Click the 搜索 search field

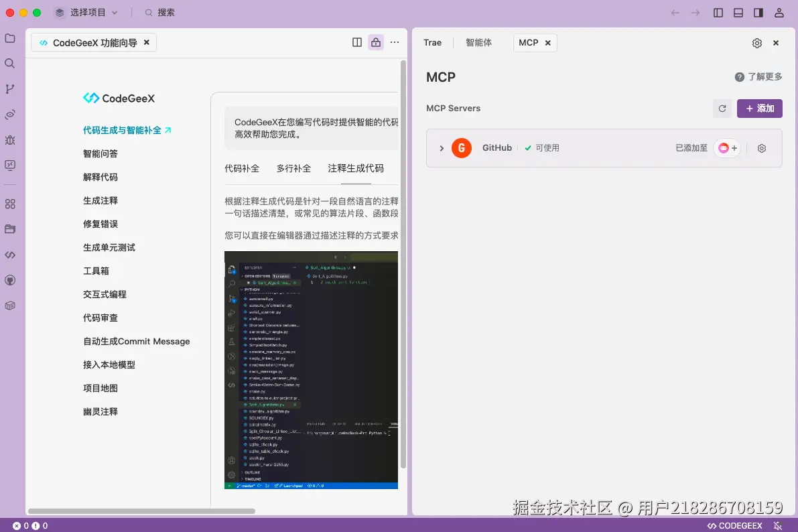point(160,13)
